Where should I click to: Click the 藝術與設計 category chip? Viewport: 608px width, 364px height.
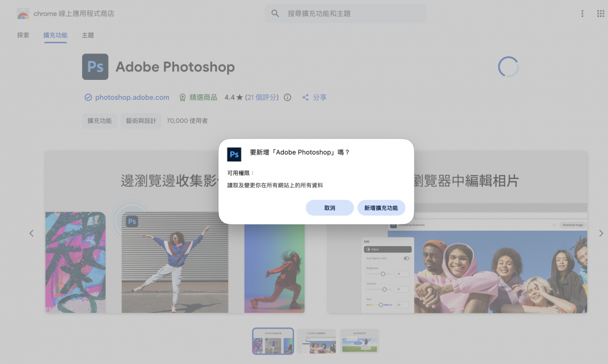[x=141, y=121]
